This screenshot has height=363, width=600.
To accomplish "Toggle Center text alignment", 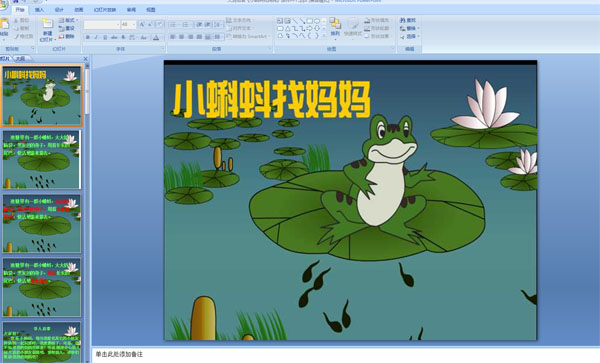I will 181,37.
